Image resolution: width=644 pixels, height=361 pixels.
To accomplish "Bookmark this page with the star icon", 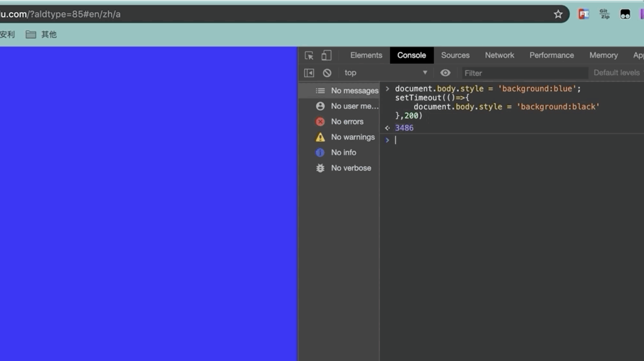I will pos(558,14).
